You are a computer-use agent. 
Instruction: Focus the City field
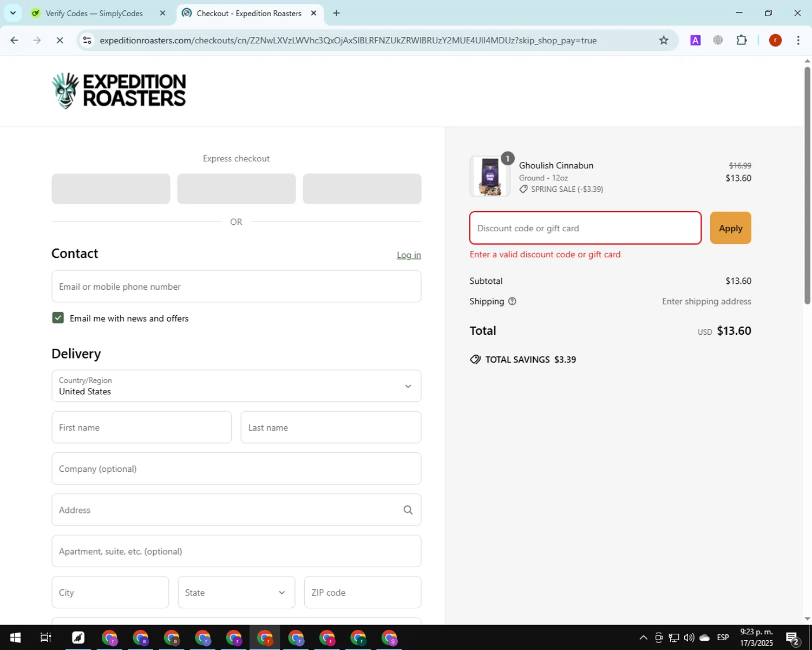point(110,592)
